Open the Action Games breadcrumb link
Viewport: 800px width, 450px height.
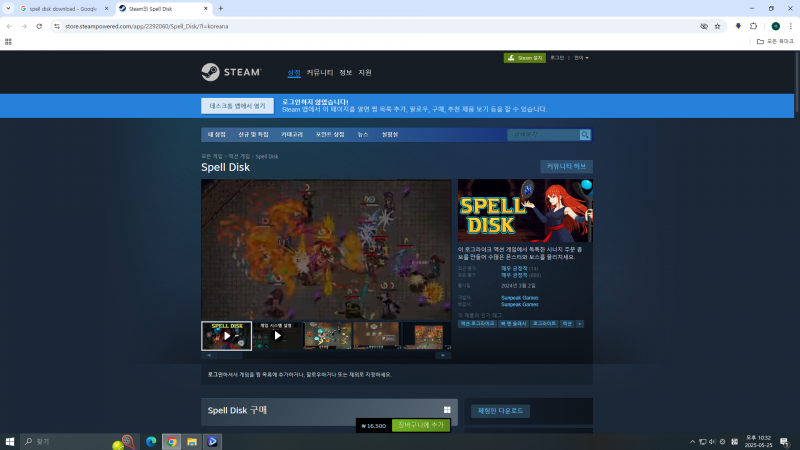click(239, 157)
